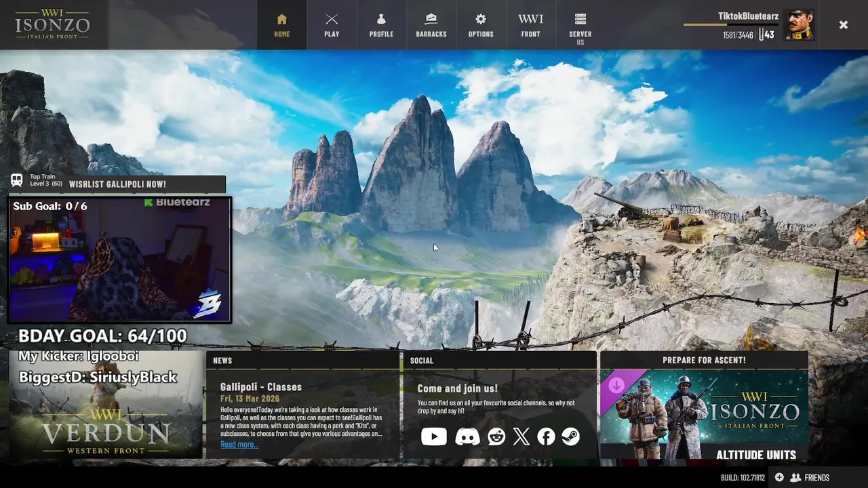
Task: Click the plus icon beside Friends
Action: 779,478
